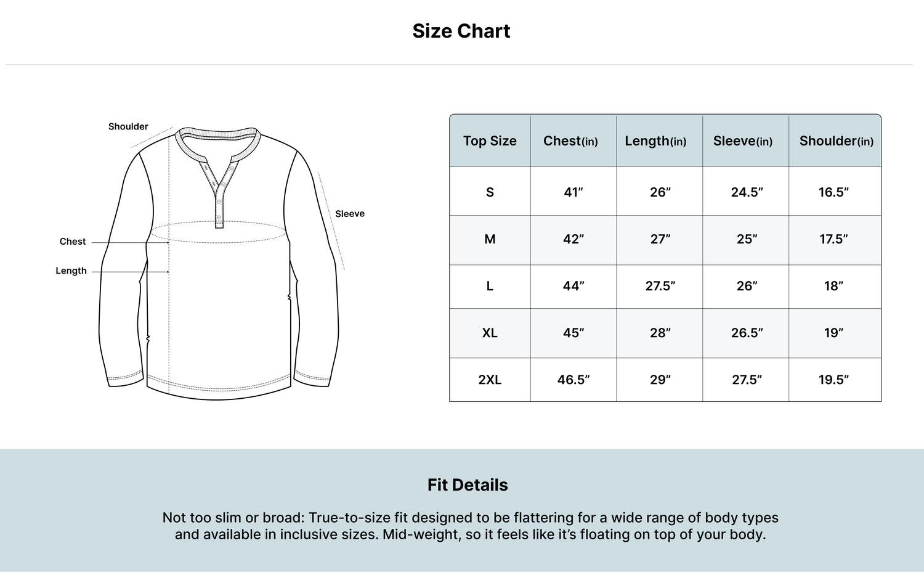Select the 2XL size row label

490,380
